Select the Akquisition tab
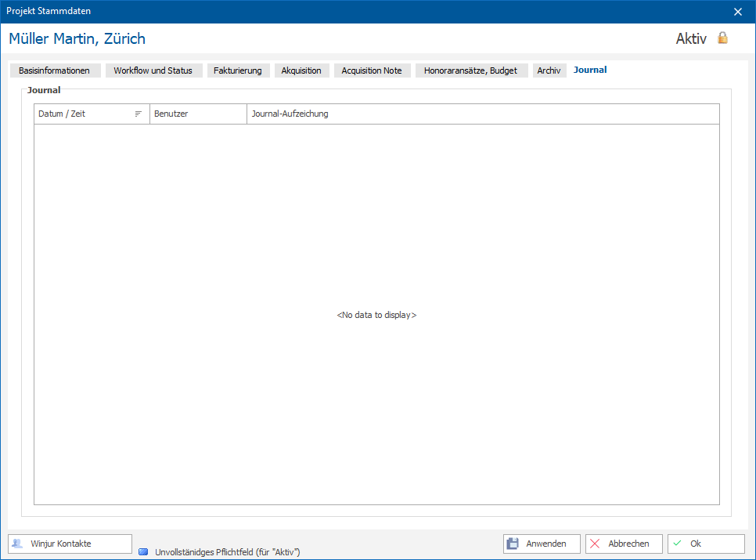756x560 pixels. click(301, 70)
